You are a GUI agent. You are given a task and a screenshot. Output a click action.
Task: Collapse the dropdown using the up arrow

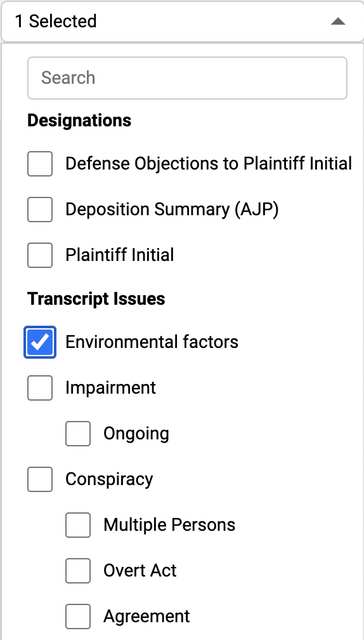[338, 22]
